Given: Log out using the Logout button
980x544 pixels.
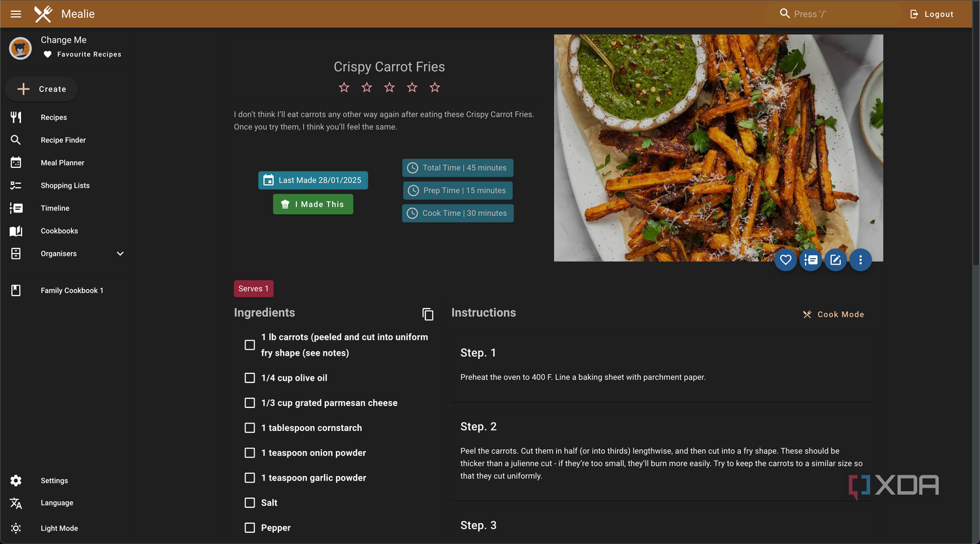Looking at the screenshot, I should click(x=932, y=14).
